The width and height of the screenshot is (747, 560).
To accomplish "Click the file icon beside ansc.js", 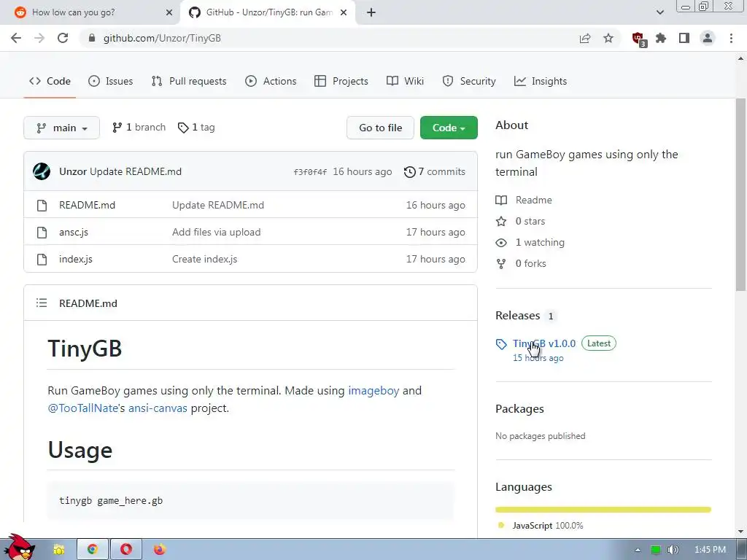I will pos(42,233).
